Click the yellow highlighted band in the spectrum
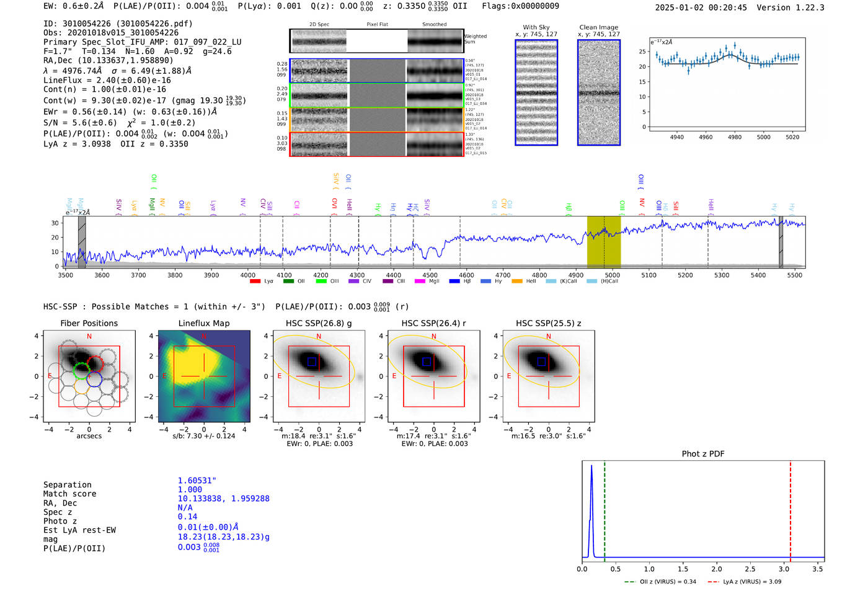Screen dimensions: 868x591 [x=604, y=242]
